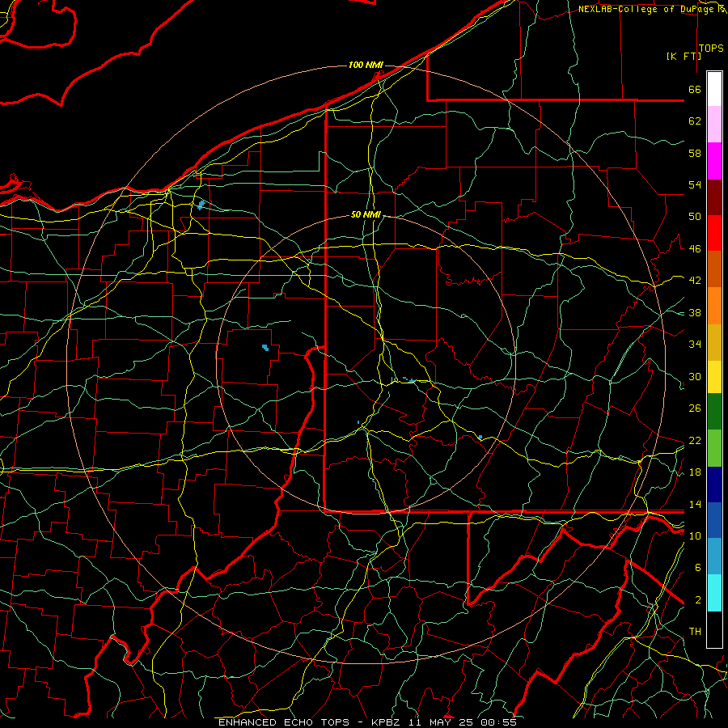Click legend value 62
The image size is (728, 728).
click(695, 121)
